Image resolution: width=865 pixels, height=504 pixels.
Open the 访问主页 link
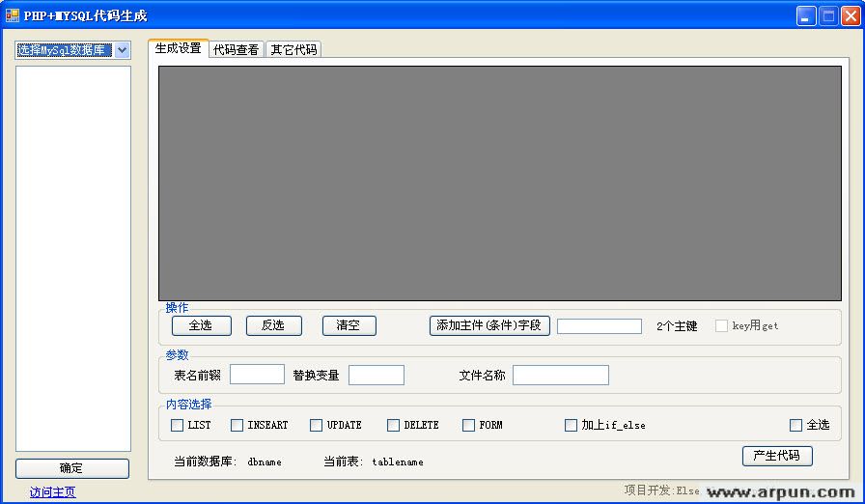52,491
